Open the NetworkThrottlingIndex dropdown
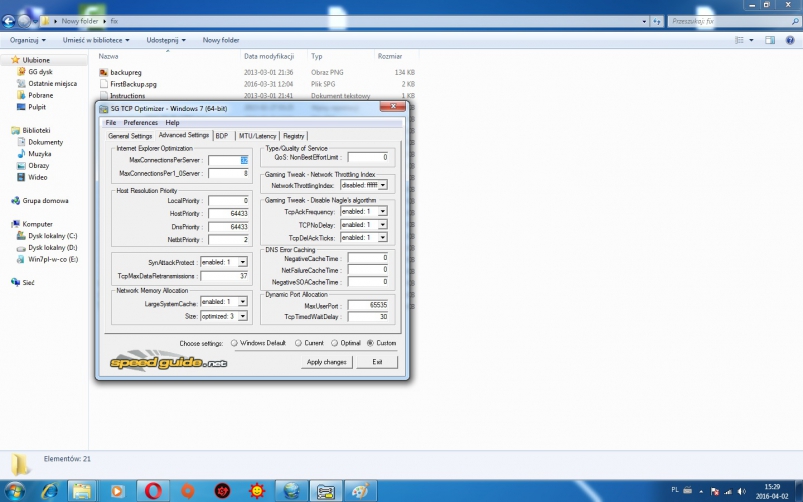The height and width of the screenshot is (502, 803). [x=362, y=186]
